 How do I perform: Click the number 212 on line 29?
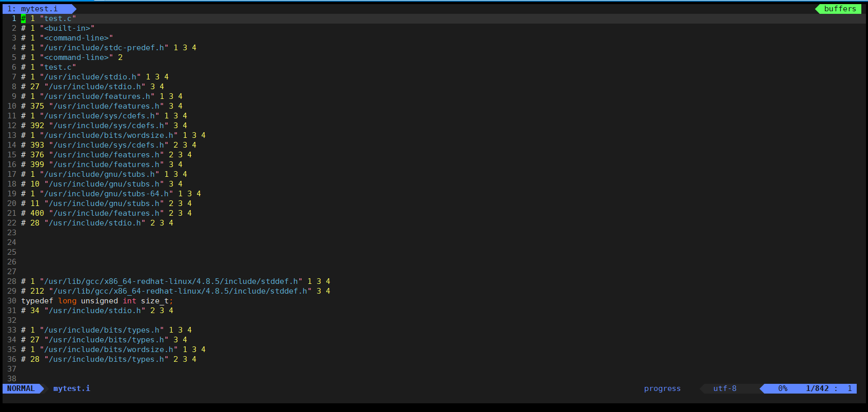point(37,291)
